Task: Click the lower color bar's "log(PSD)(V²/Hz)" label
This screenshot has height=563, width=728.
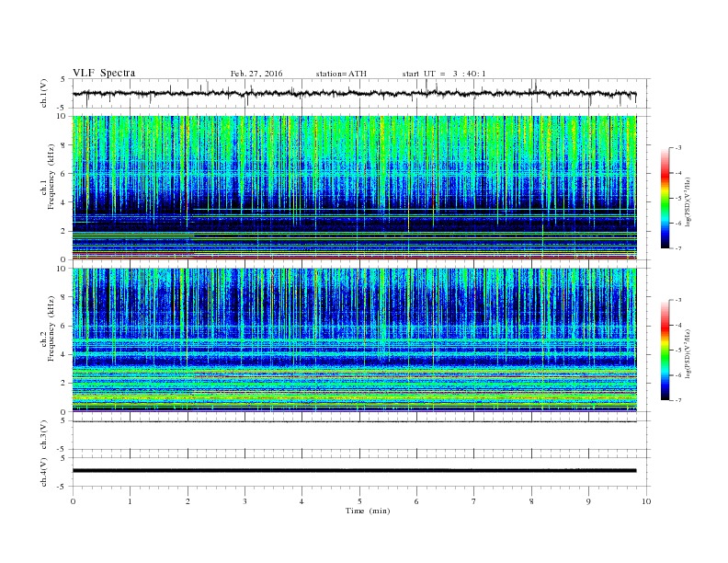Action: coord(688,354)
